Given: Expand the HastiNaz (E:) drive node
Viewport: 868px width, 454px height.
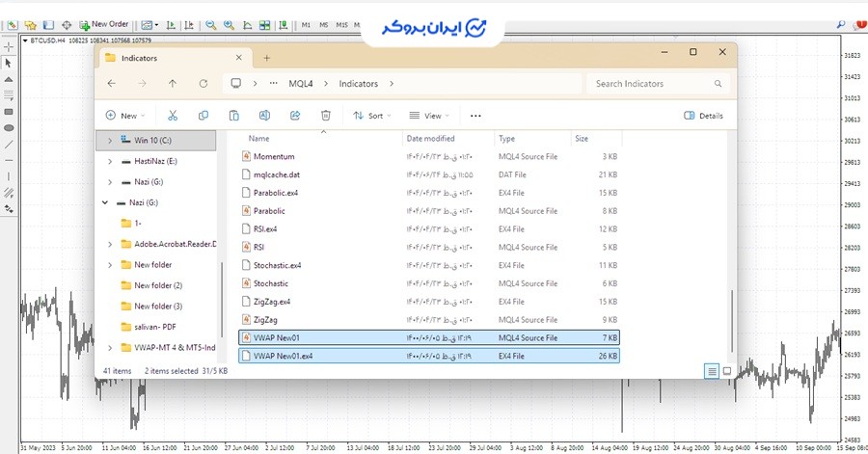Looking at the screenshot, I should [x=110, y=162].
